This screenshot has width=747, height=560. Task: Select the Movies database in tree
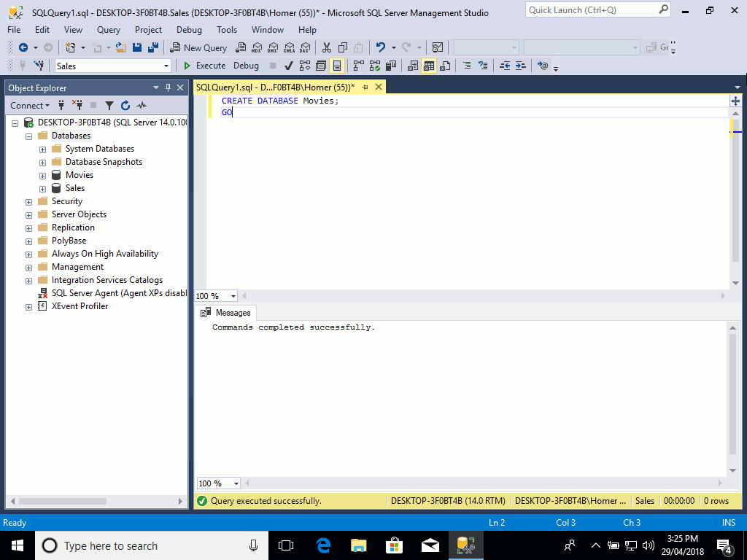click(80, 175)
